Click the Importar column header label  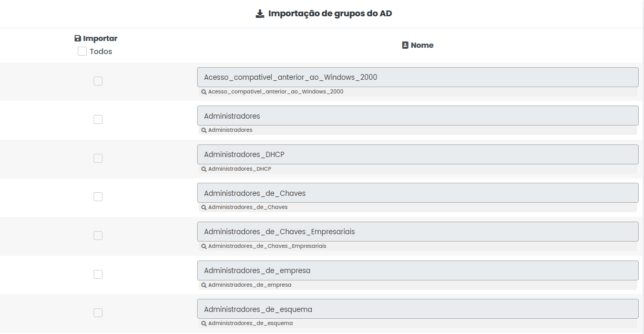click(100, 38)
